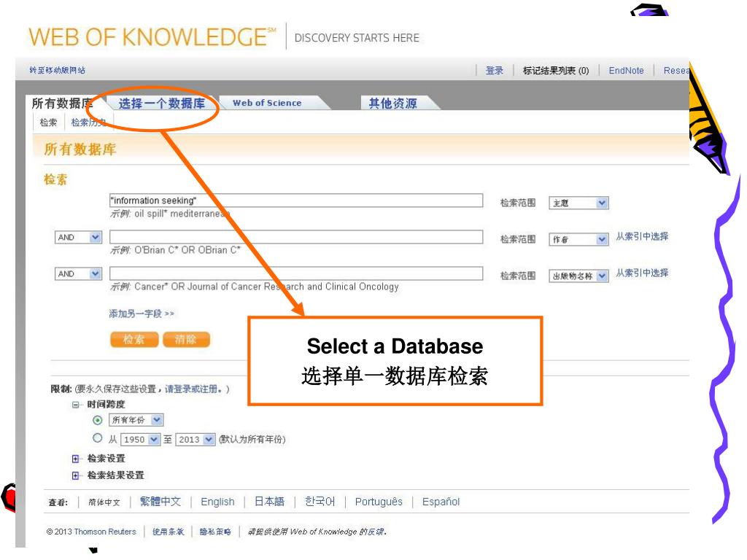Open the 所有年份 dropdown
Viewport: 747px width, 560px height.
point(136,420)
